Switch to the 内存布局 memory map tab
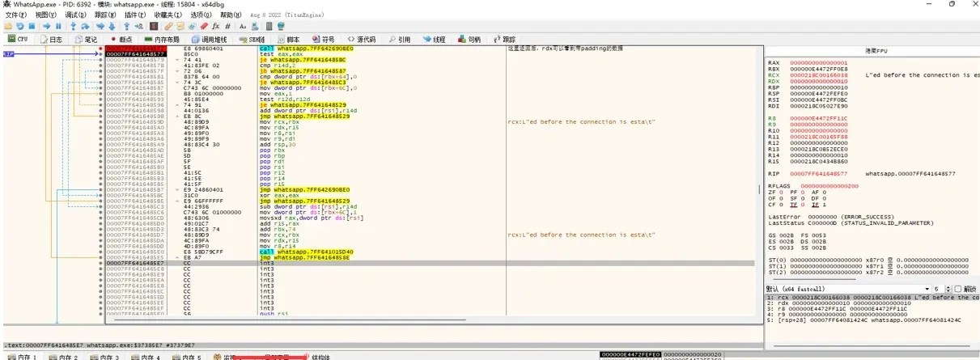 [x=162, y=39]
